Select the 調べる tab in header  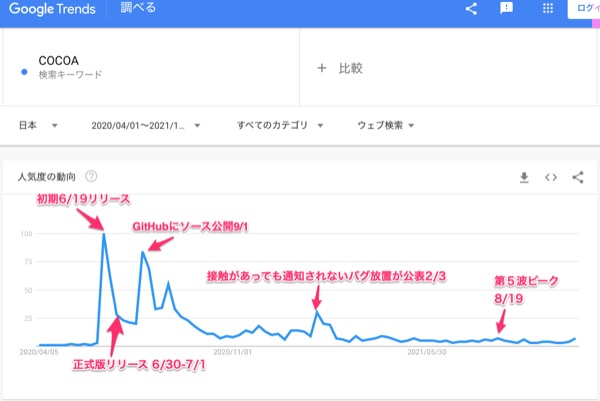click(138, 8)
